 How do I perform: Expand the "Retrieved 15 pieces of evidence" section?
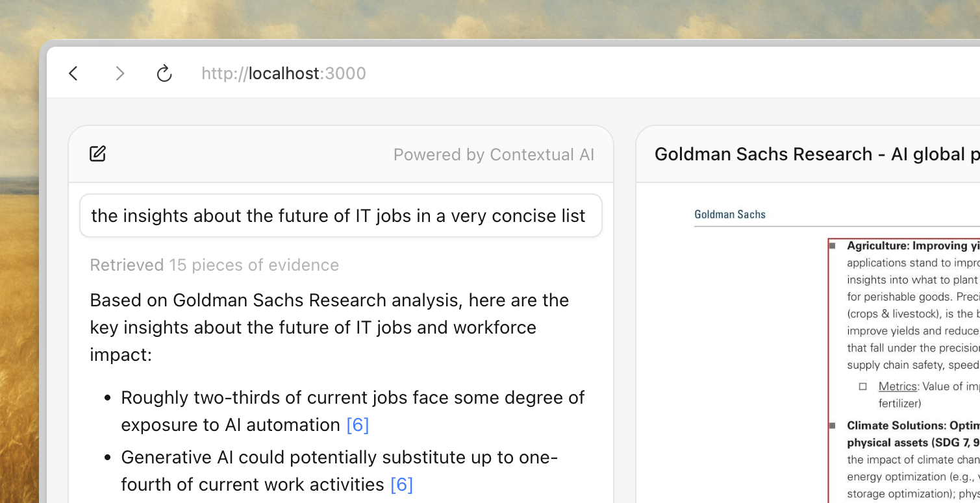[214, 264]
